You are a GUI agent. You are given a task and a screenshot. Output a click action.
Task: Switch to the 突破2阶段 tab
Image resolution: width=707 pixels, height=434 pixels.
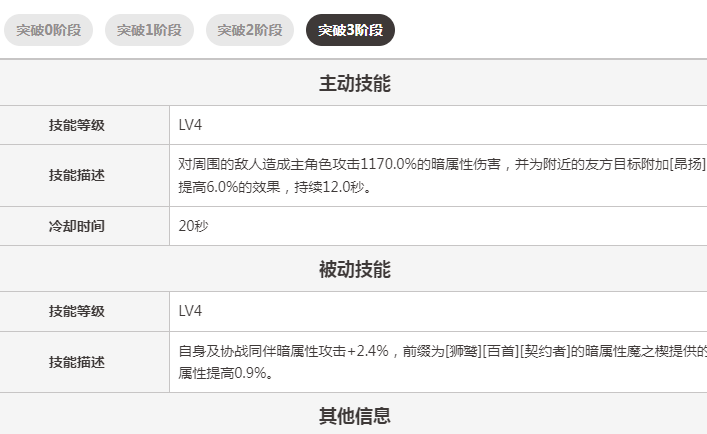250,30
